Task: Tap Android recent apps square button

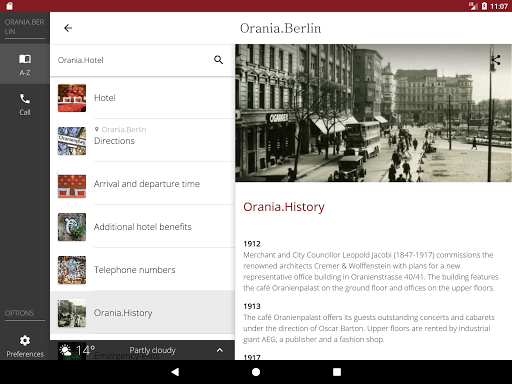Action: (337, 372)
